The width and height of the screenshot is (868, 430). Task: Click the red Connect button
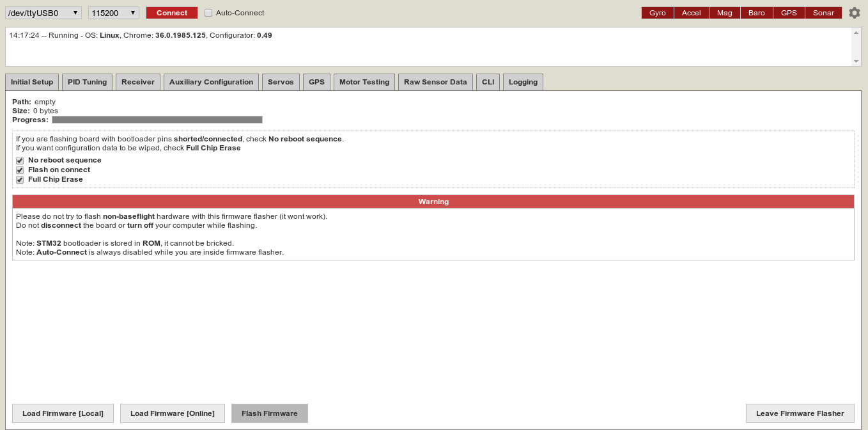(x=172, y=13)
